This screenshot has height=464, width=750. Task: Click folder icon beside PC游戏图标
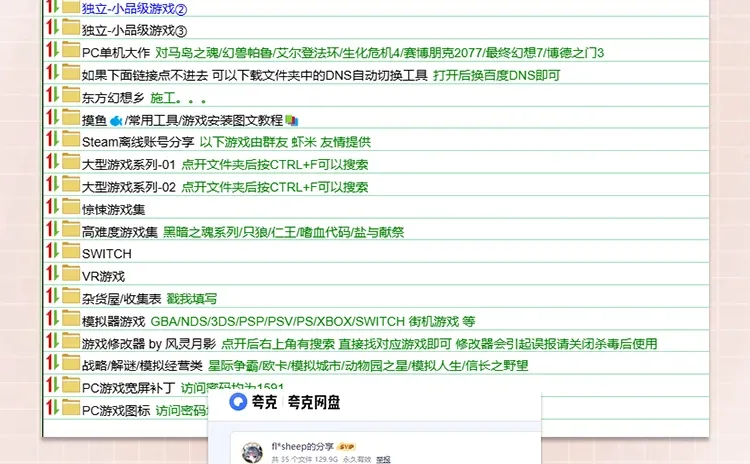tap(71, 408)
